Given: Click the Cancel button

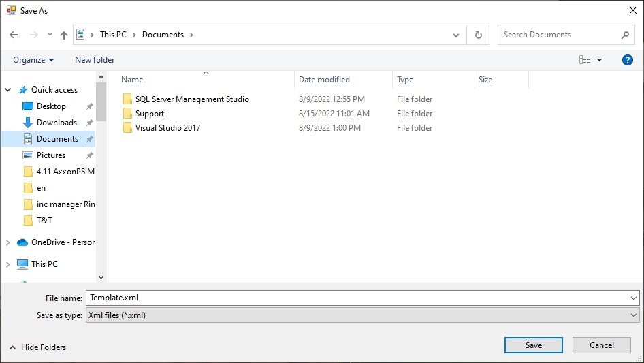Looking at the screenshot, I should [602, 345].
